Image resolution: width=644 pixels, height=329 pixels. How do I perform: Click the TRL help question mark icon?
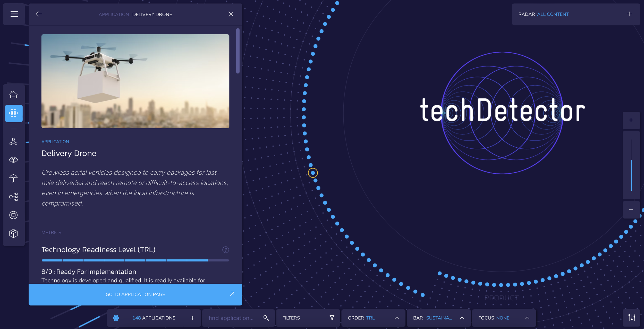225,249
